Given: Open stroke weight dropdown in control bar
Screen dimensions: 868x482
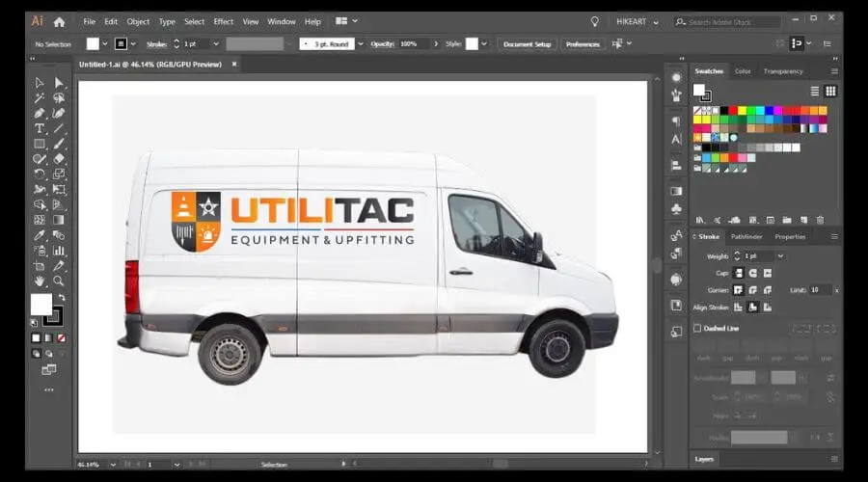Looking at the screenshot, I should (x=216, y=44).
